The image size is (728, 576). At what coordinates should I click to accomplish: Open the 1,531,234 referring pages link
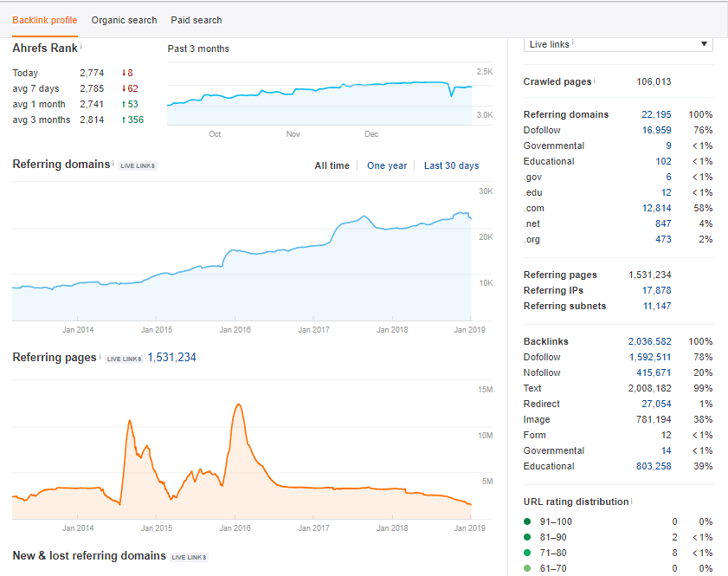coord(171,357)
